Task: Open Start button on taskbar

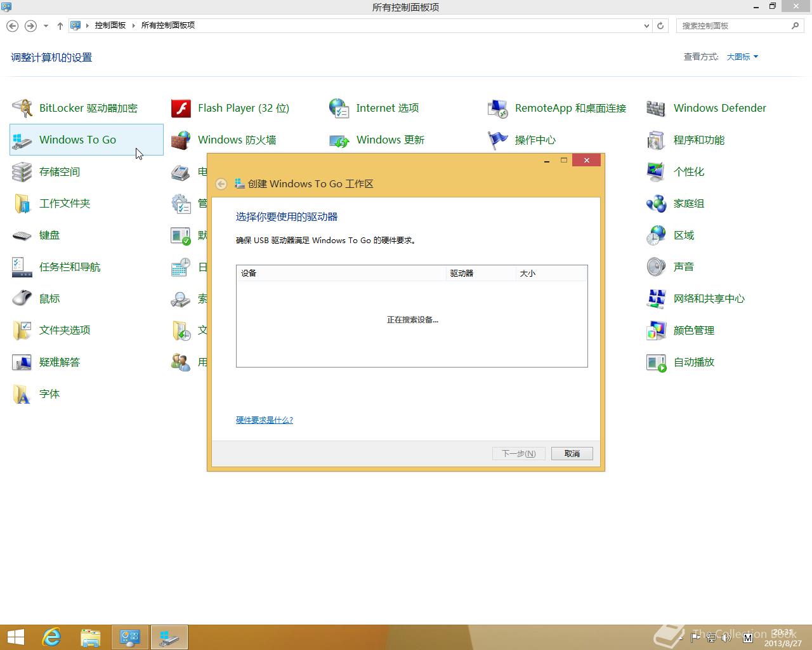Action: pos(15,637)
